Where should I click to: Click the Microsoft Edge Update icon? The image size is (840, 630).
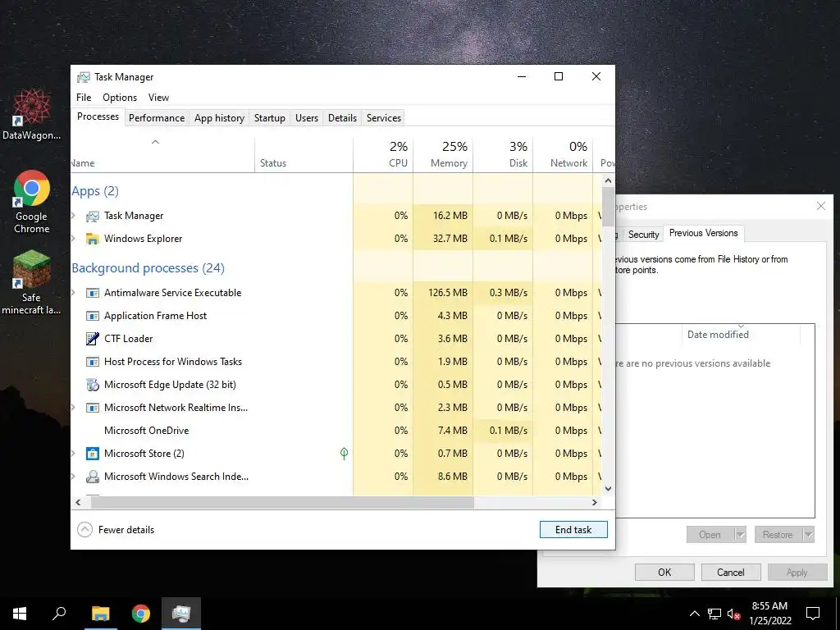[93, 385]
